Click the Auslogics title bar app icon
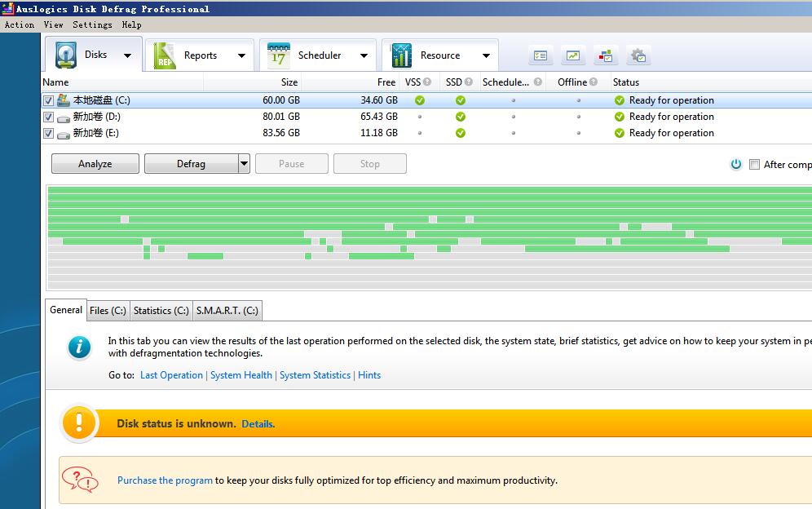Viewport: 812px width, 509px height. coord(8,8)
